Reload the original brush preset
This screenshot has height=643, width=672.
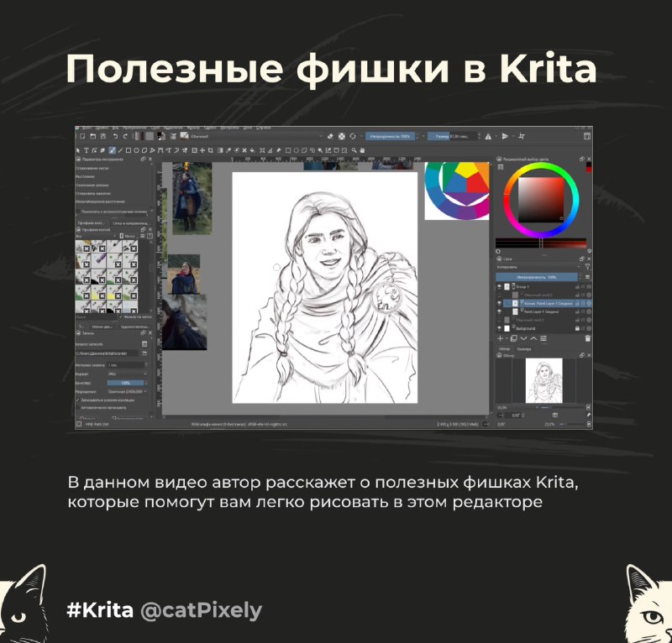(x=353, y=136)
